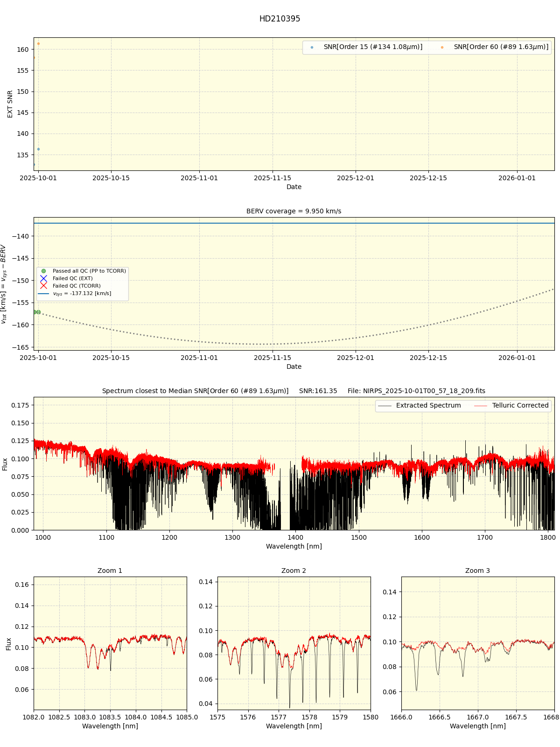Click the Telluric Corrected legend line

(x=481, y=406)
